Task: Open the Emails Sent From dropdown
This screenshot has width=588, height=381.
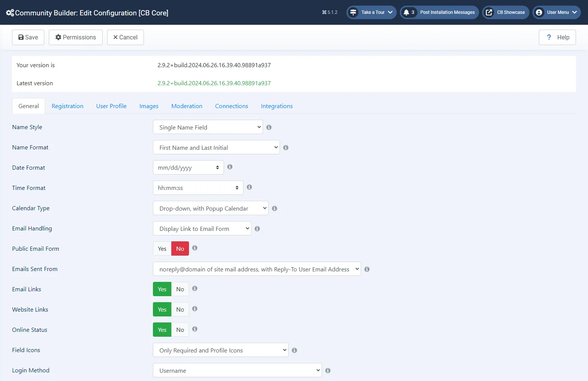Action: 257,269
